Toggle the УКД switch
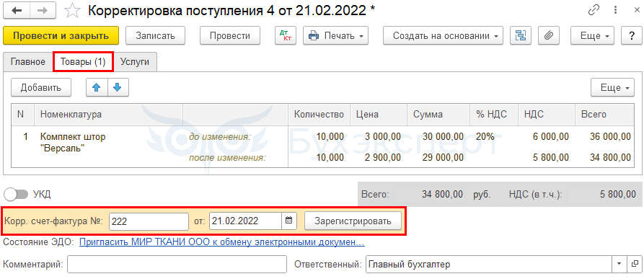The image size is (644, 279). tap(16, 195)
